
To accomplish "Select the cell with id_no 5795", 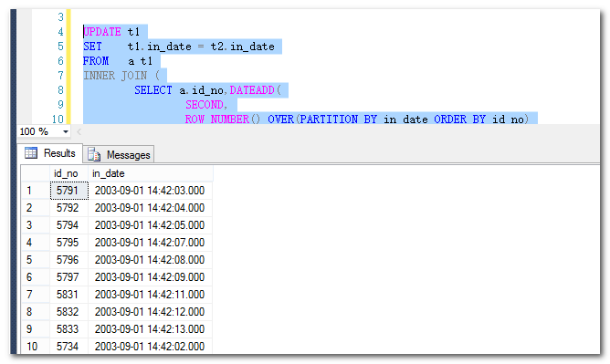I will [x=68, y=243].
